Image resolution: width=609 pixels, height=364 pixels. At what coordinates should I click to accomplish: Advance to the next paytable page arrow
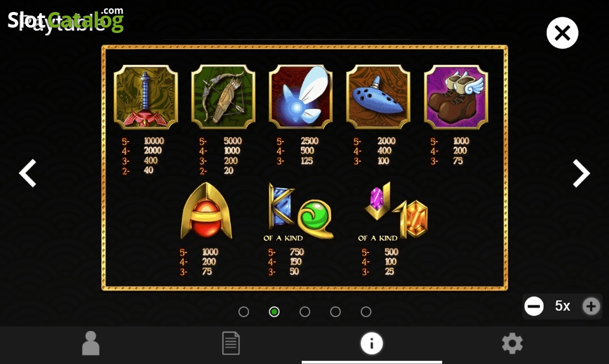(581, 173)
